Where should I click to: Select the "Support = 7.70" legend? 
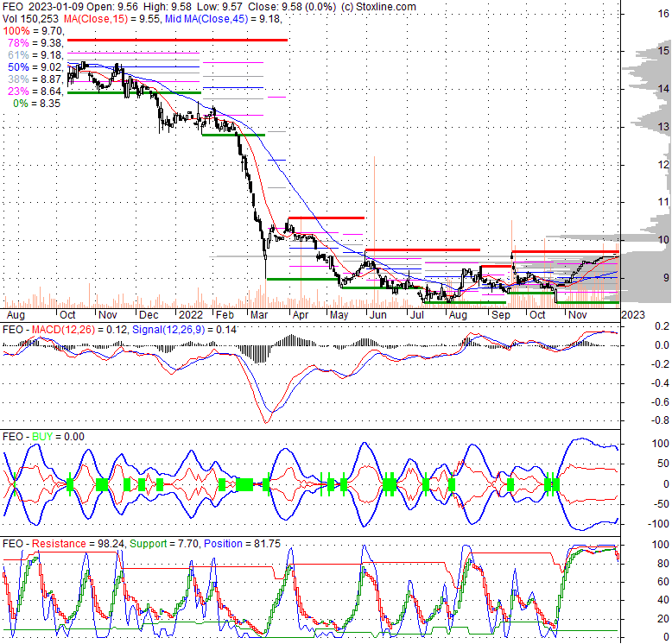coord(164,544)
